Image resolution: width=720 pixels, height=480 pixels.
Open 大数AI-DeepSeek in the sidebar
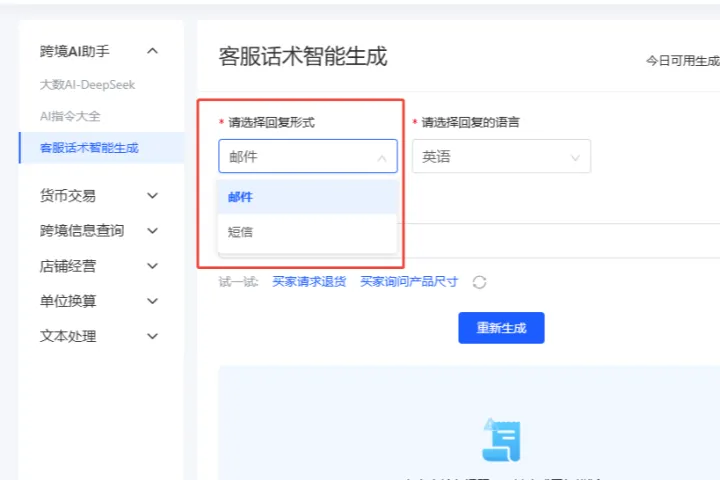pos(87,85)
